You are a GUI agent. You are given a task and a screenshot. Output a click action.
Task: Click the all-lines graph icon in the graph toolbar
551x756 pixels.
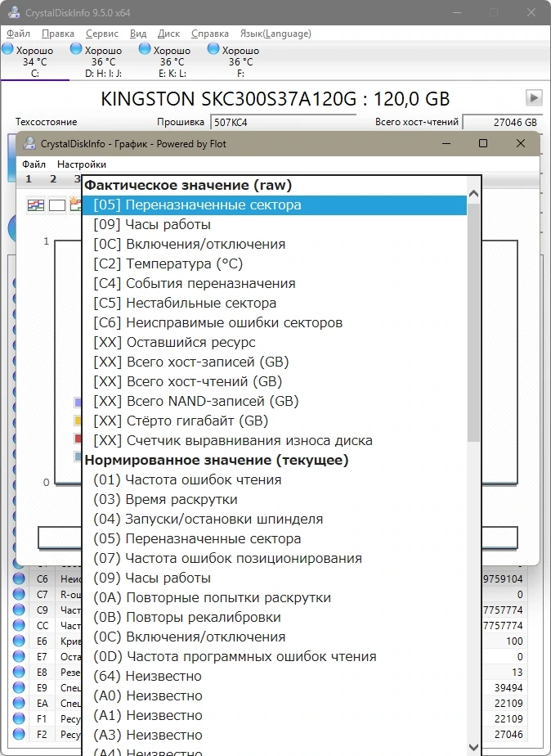(x=36, y=205)
